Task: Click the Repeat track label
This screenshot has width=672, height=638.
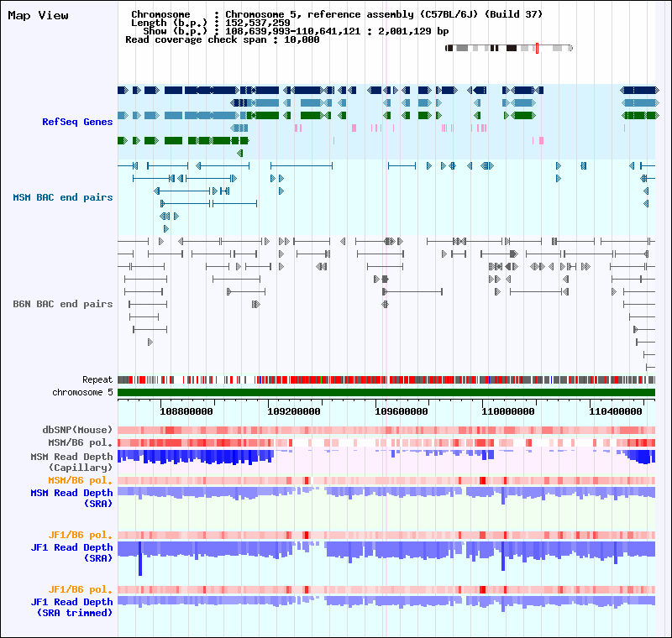Action: click(x=97, y=379)
